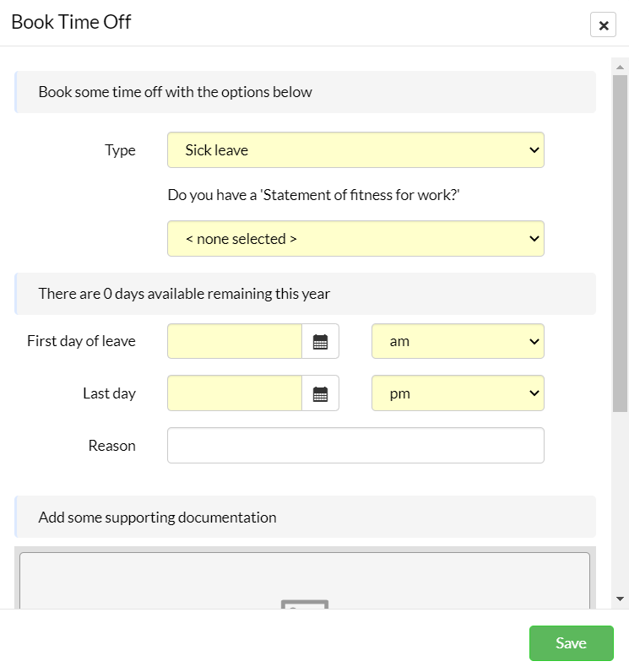The image size is (629, 672).
Task: Click the Last day label
Action: pos(109,393)
